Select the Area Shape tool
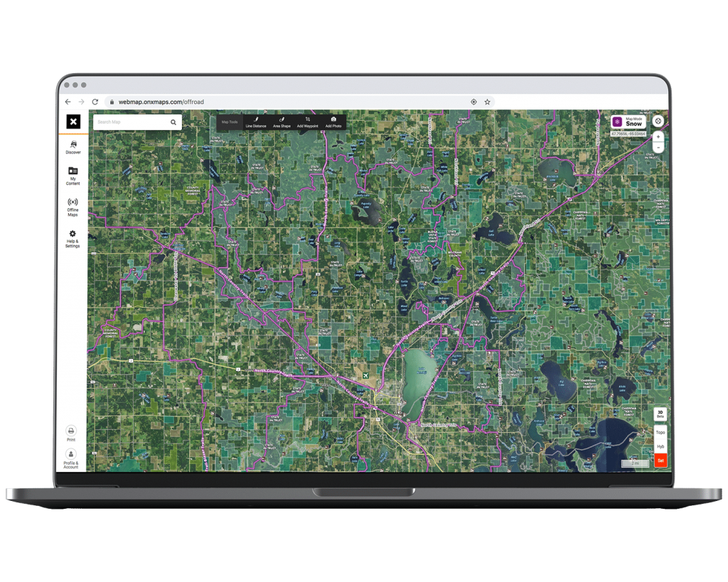The image size is (728, 582). [282, 122]
